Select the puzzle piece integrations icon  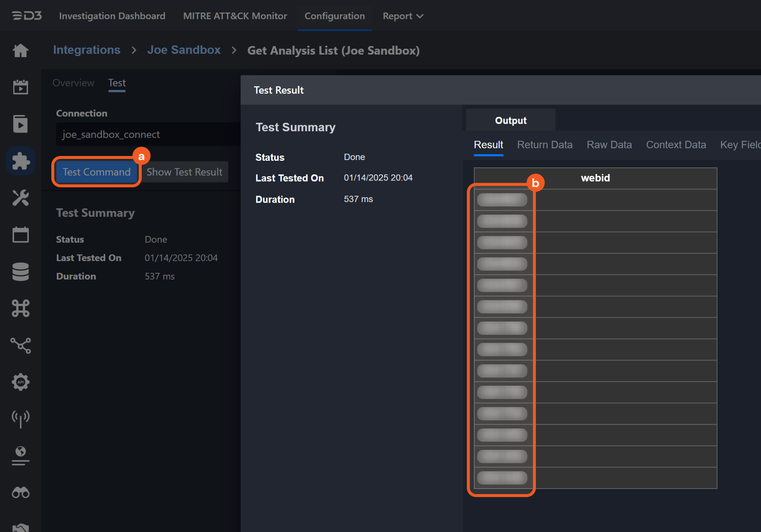tap(20, 161)
